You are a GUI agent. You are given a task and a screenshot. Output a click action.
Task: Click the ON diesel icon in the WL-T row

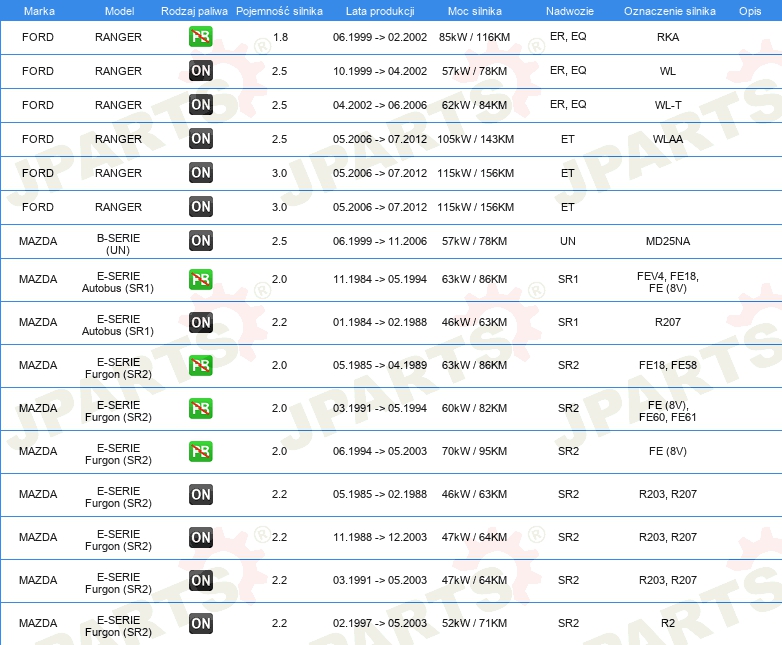coord(200,105)
